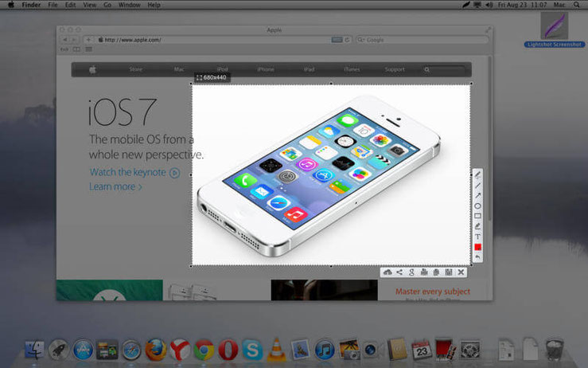Select the Circle shape tool
588x368 pixels.
(477, 206)
